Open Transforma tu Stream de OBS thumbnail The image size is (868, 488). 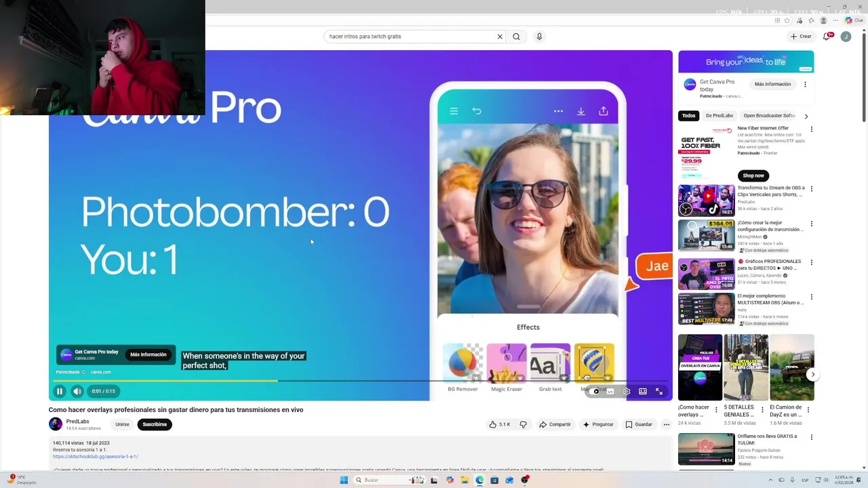coord(706,201)
